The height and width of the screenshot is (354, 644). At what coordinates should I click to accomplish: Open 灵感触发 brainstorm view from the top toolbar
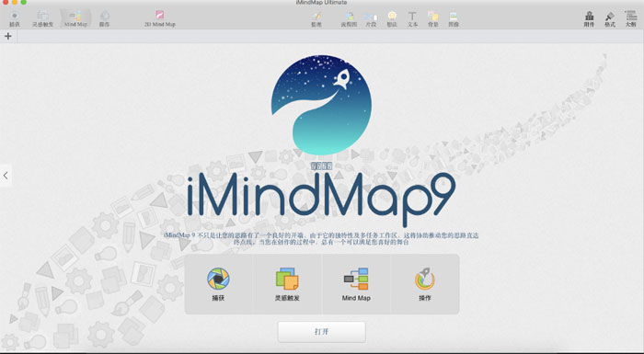pyautogui.click(x=42, y=18)
